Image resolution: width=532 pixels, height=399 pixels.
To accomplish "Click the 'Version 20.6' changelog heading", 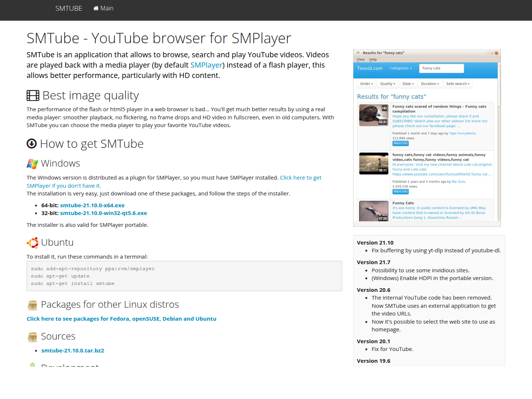I will (374, 290).
